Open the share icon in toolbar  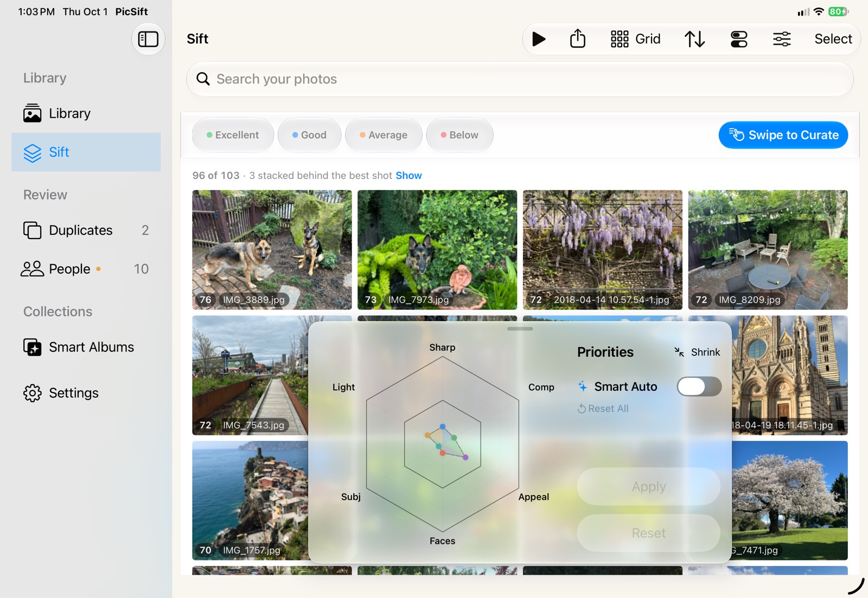578,38
